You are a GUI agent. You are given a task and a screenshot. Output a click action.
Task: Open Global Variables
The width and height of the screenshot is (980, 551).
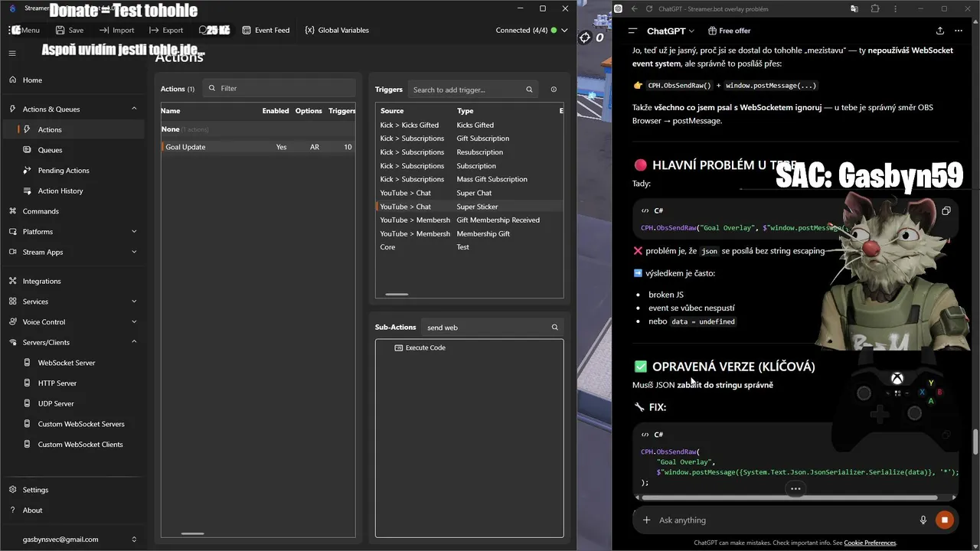click(337, 30)
